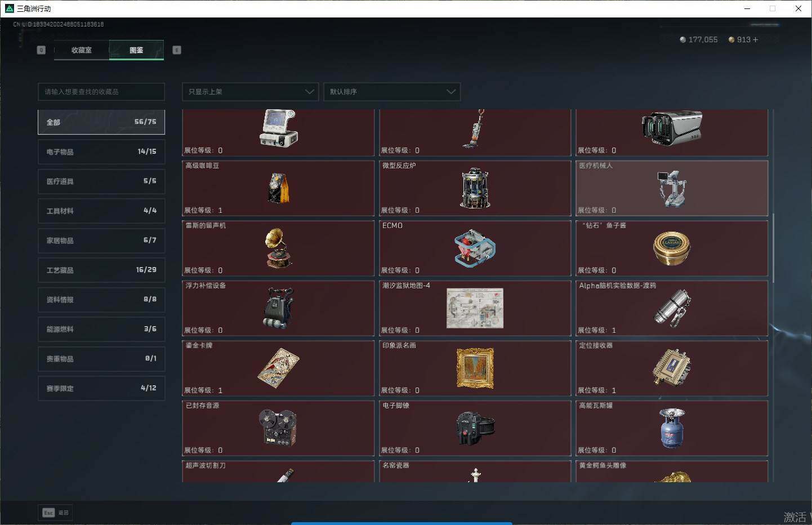Viewport: 812px width, 525px height.
Task: Open the 只显示上架 filter dropdown
Action: pyautogui.click(x=250, y=92)
